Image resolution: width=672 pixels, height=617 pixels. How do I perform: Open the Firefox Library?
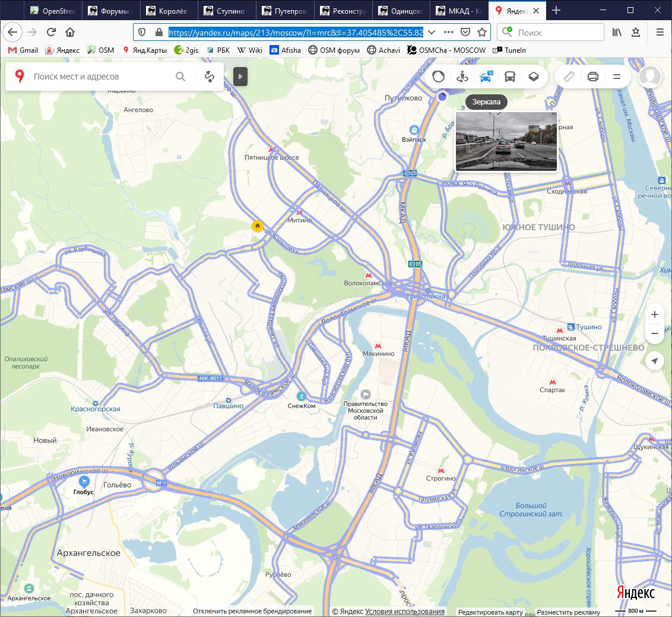[617, 32]
